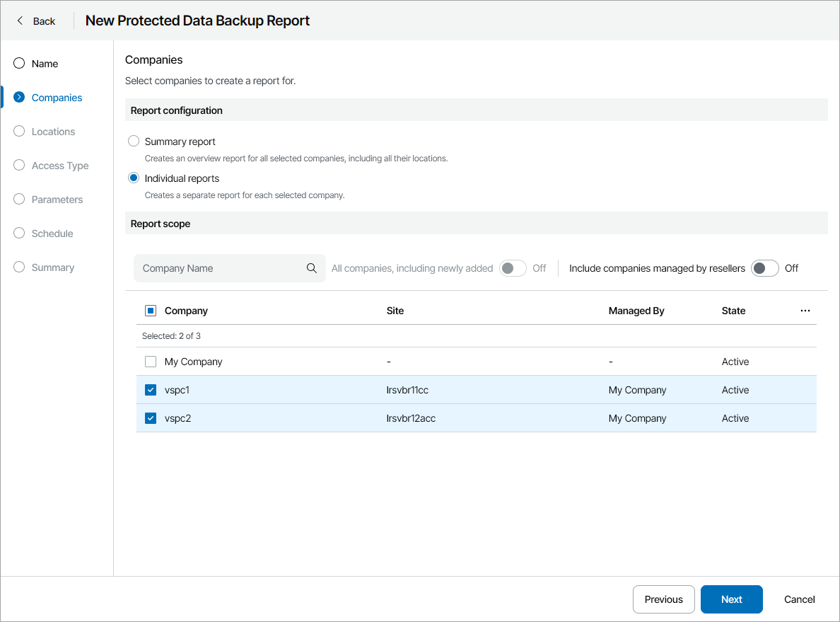The image size is (840, 622).
Task: Select the Summary report radio button
Action: point(134,142)
